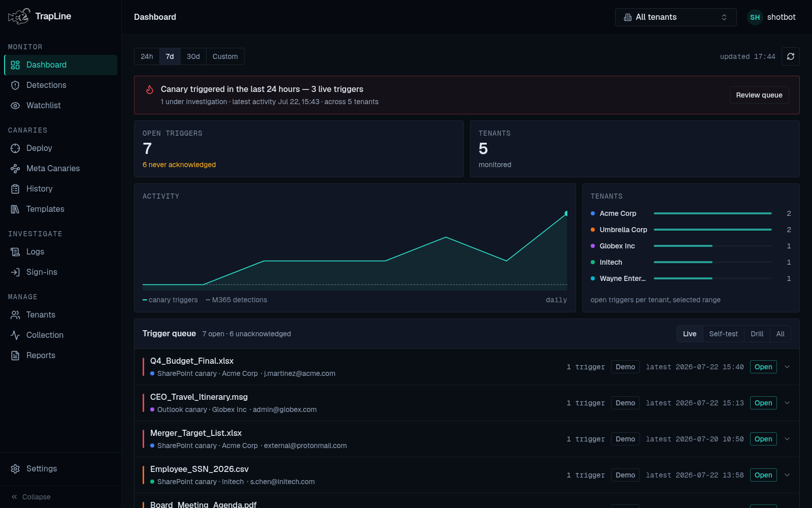Screen dimensions: 812x508
Task: Click 'updated 17:44' timestamp
Action: [748, 56]
